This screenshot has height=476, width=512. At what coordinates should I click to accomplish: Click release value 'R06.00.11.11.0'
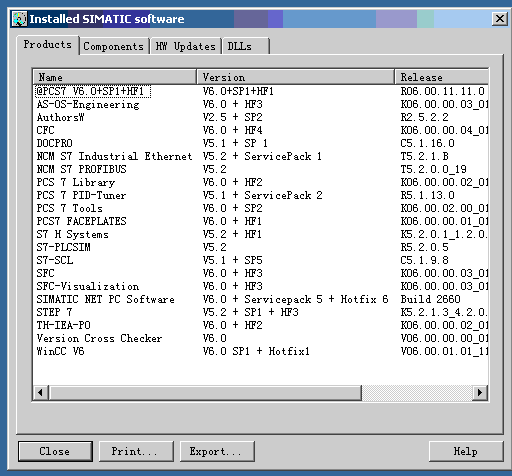pyautogui.click(x=442, y=91)
